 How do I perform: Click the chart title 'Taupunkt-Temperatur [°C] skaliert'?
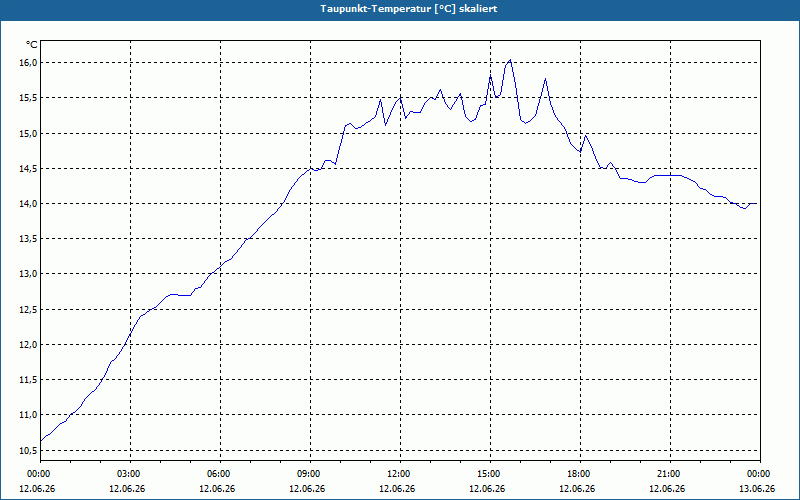click(409, 9)
